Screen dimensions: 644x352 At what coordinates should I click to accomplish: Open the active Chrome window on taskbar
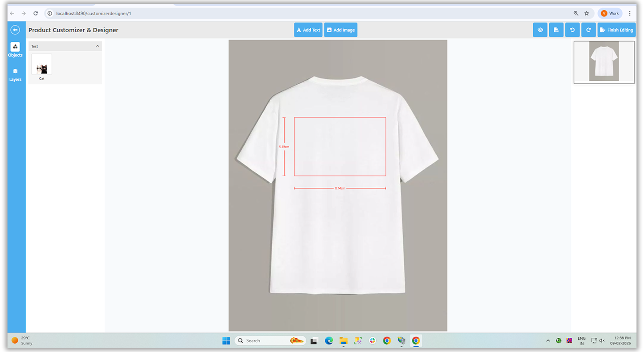pos(416,341)
